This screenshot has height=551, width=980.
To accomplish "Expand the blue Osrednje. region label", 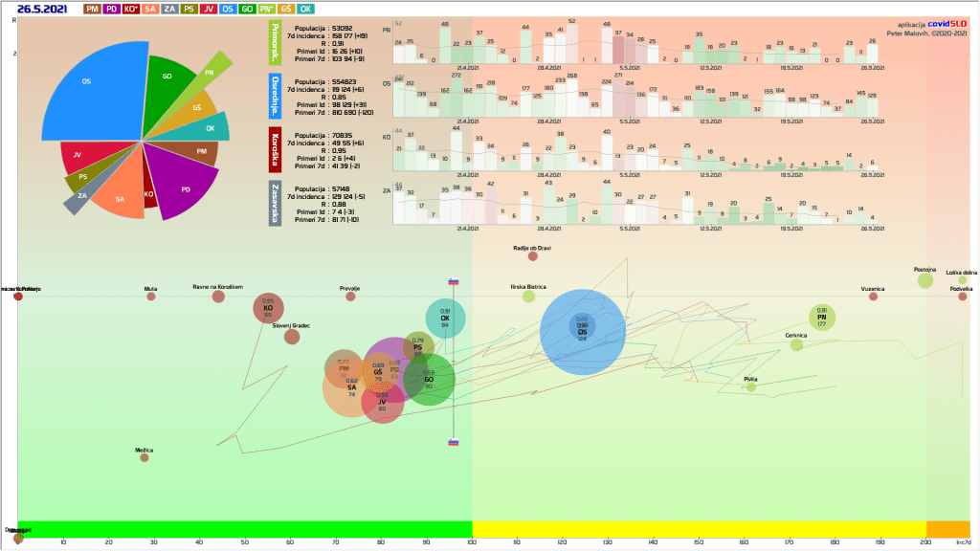I will tap(277, 96).
